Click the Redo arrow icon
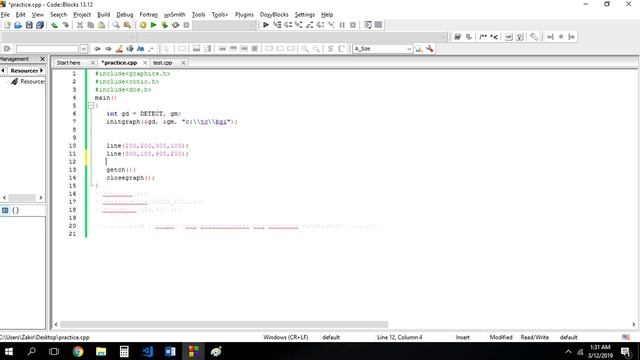640x360 pixels. (x=65, y=25)
